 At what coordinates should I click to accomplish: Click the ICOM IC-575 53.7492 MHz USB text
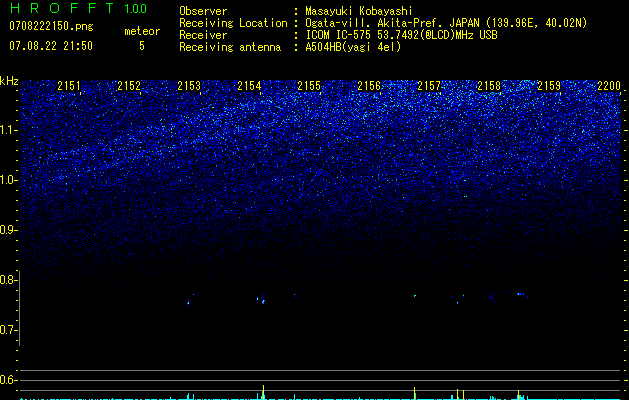(x=401, y=35)
